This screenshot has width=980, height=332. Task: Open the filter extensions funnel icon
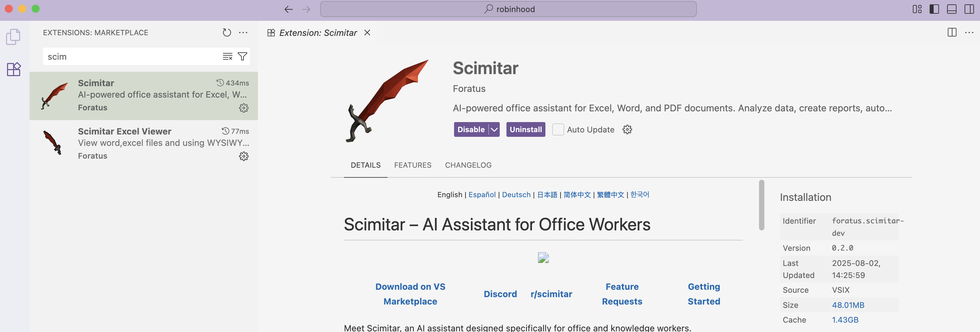tap(242, 57)
